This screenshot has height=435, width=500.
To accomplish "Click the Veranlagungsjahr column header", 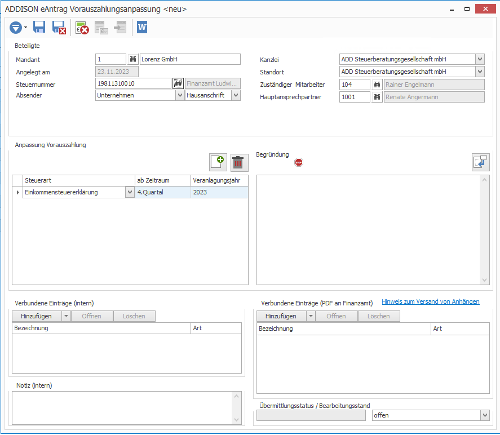I will coord(219,180).
